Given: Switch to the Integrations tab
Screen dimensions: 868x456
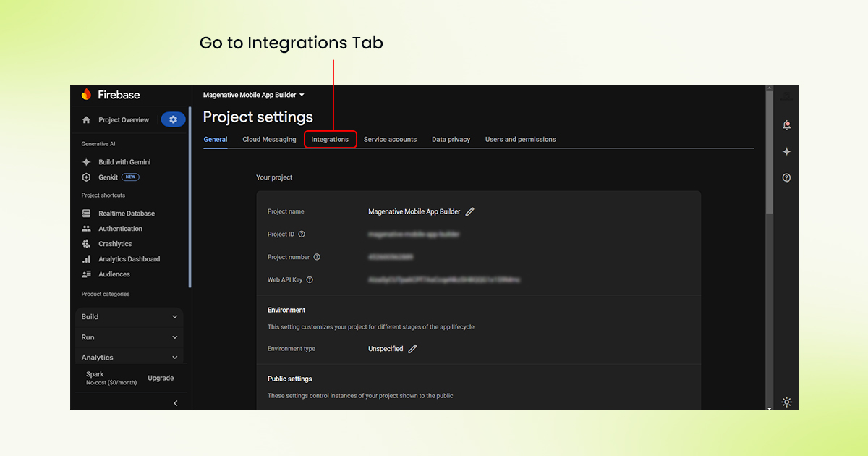Looking at the screenshot, I should 330,139.
